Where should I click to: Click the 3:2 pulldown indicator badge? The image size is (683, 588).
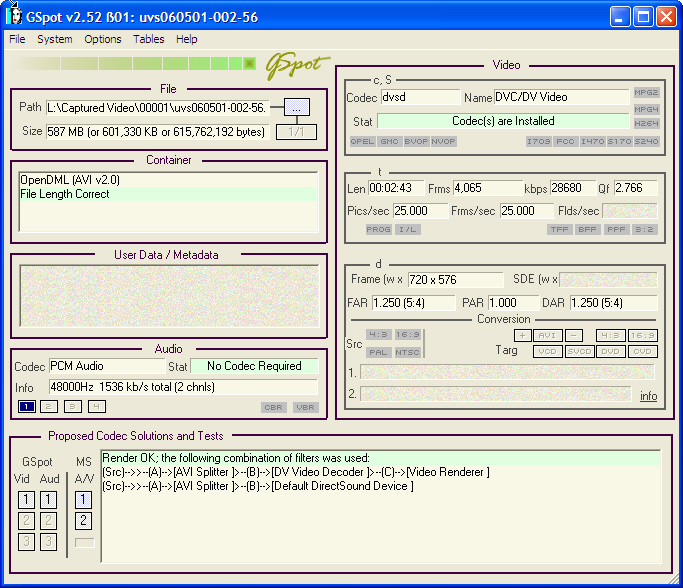coord(644,229)
